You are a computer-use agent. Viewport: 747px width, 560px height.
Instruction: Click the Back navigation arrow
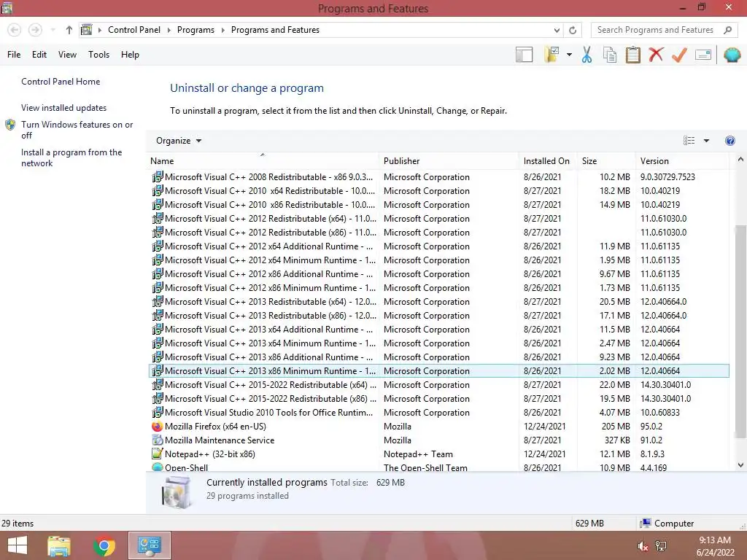(15, 30)
